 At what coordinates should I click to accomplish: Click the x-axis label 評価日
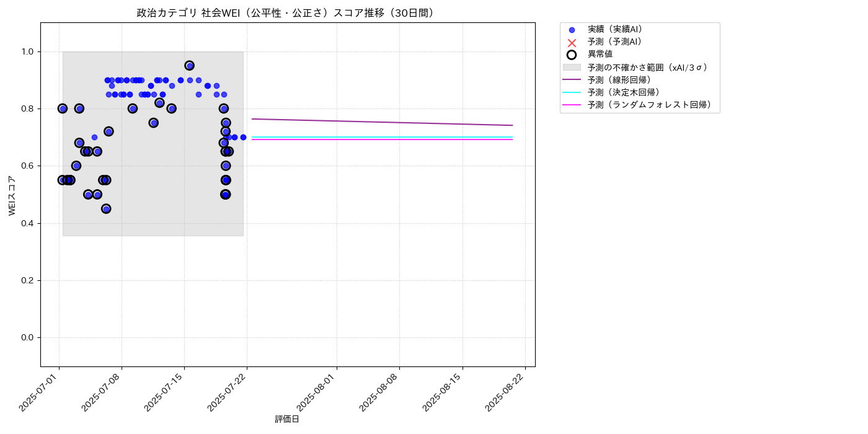pos(287,420)
